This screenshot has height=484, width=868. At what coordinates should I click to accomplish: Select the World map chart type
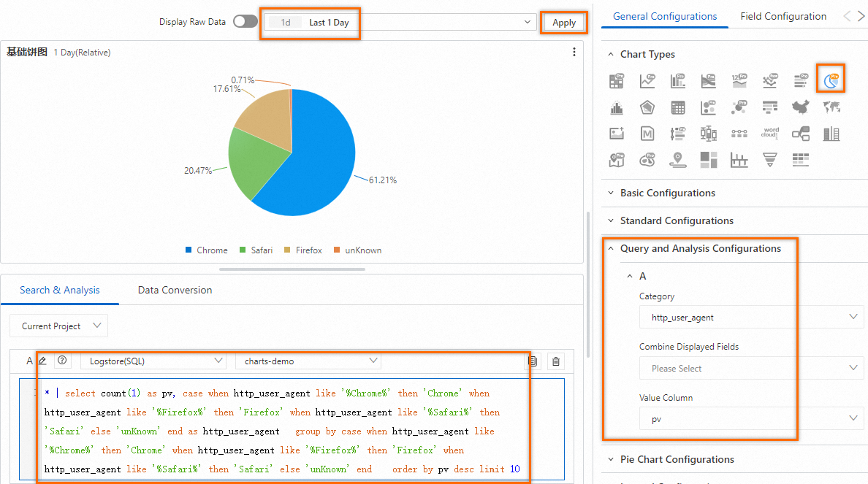click(x=831, y=107)
